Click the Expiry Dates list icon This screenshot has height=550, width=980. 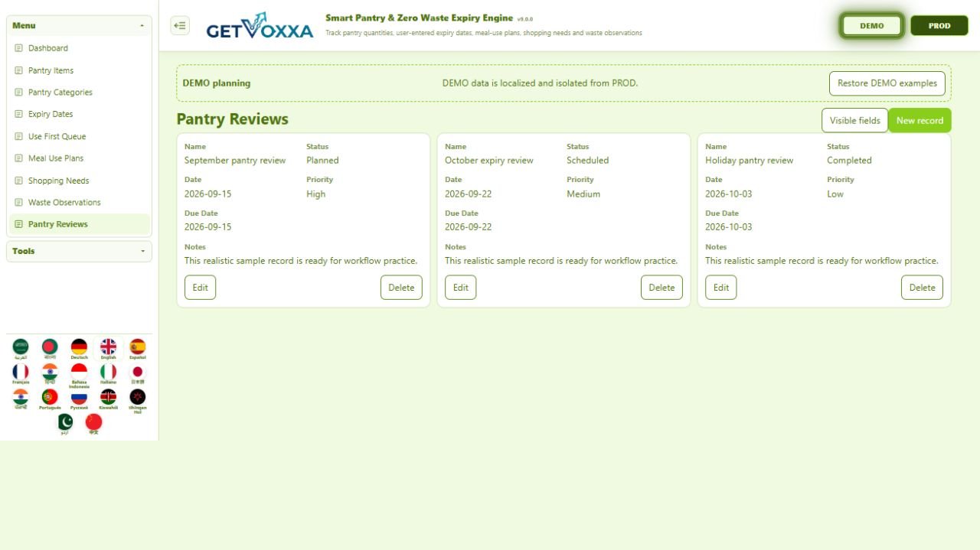coord(19,114)
